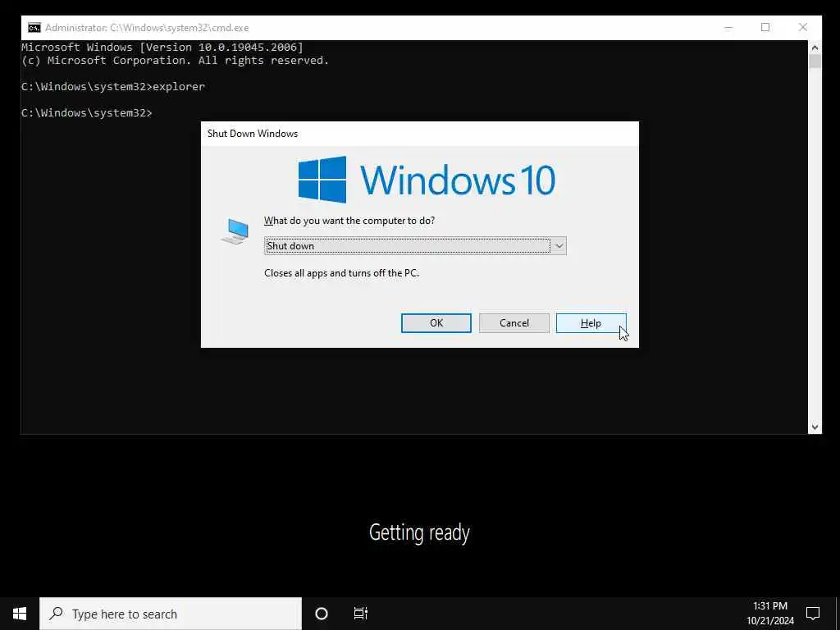840x630 pixels.
Task: Dismiss the dialog with Cancel
Action: (514, 323)
